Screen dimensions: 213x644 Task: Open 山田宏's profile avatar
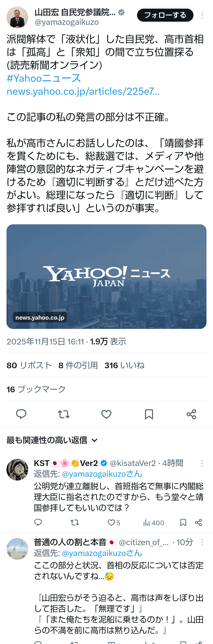tap(17, 17)
